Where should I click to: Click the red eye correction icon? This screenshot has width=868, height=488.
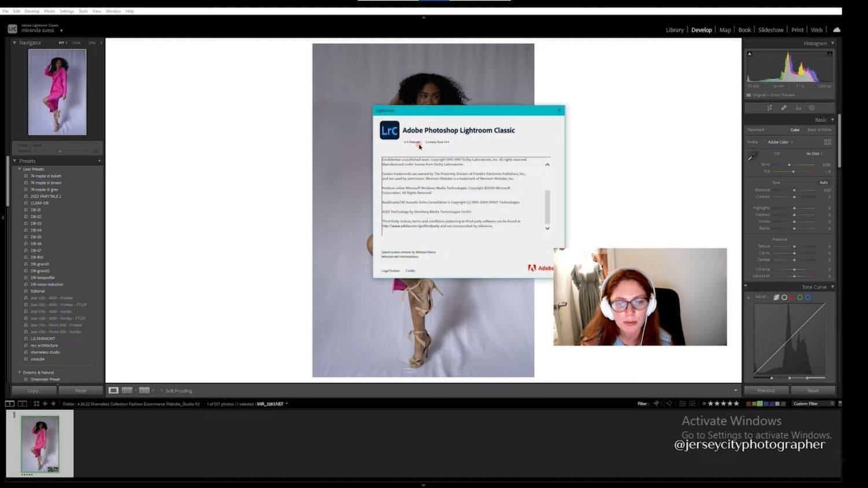click(x=798, y=108)
